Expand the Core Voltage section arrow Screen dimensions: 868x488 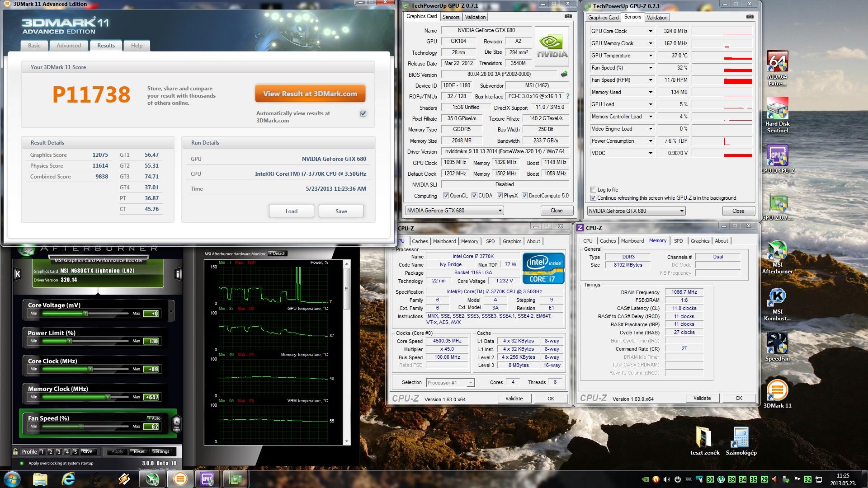click(x=171, y=311)
